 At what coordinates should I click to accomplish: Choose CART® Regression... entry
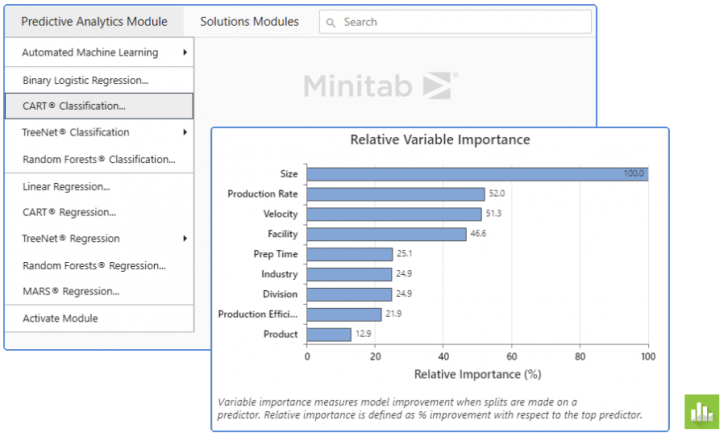[99, 212]
